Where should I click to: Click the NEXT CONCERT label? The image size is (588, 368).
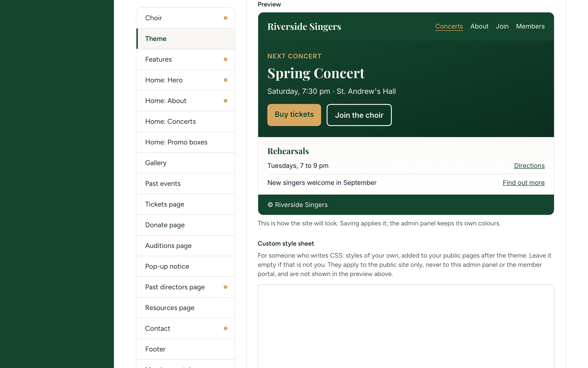[x=294, y=56]
